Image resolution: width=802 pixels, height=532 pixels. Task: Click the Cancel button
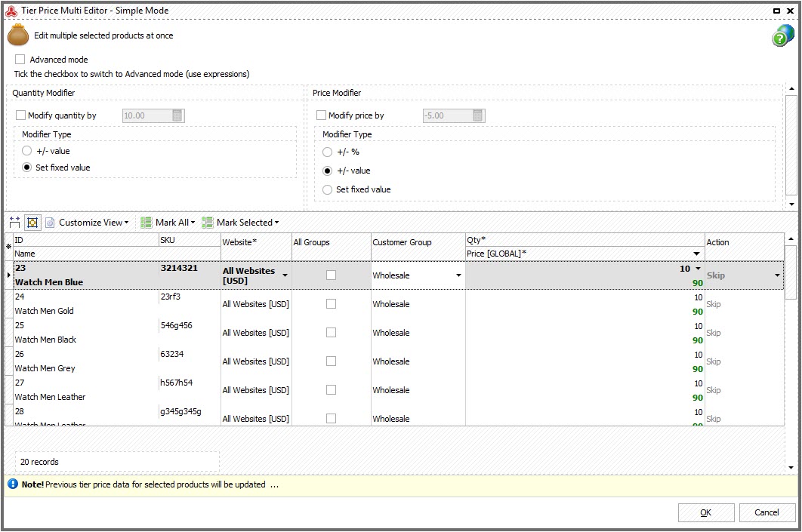(x=767, y=512)
